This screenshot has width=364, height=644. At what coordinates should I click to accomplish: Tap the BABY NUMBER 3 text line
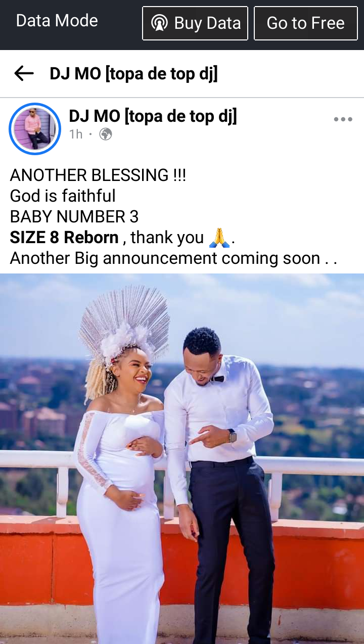74,217
